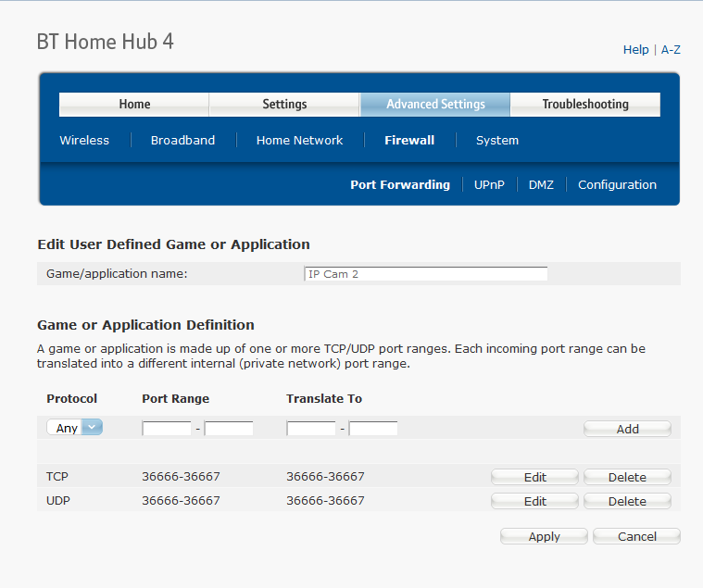Click the Port Range start field
The image size is (703, 588).
[x=167, y=429]
